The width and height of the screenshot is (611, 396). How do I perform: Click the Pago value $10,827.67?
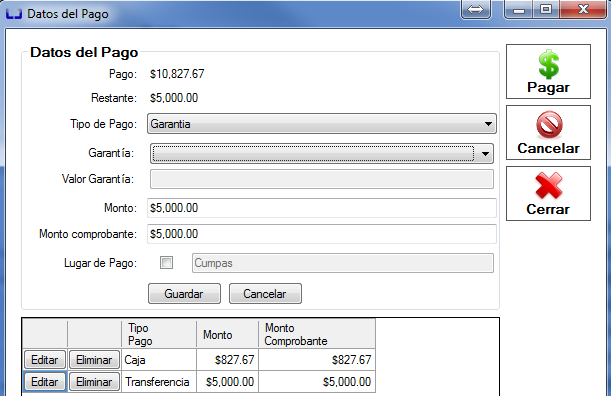click(177, 74)
